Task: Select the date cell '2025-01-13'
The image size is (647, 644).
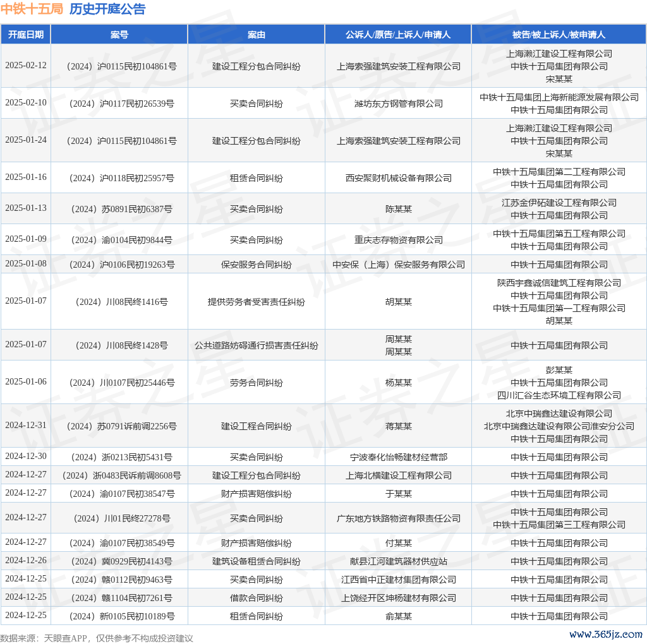Action: [25, 208]
